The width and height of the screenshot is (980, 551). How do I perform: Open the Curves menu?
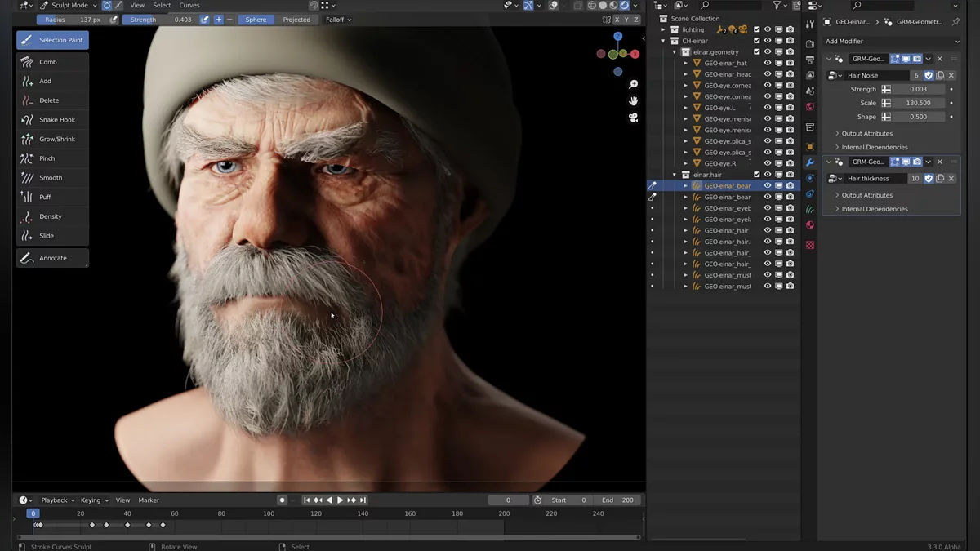189,6
